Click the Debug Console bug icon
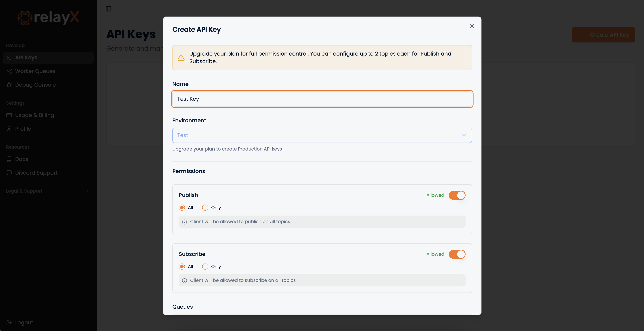 [x=9, y=85]
